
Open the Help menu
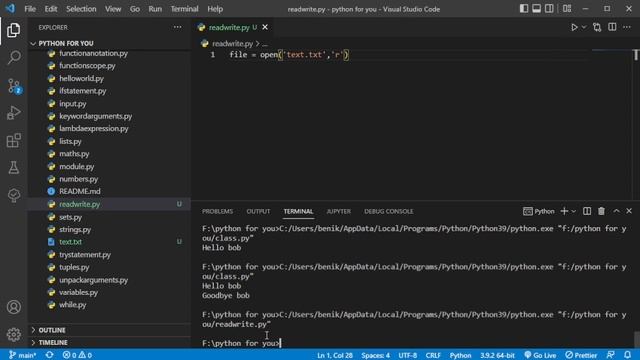pos(215,9)
